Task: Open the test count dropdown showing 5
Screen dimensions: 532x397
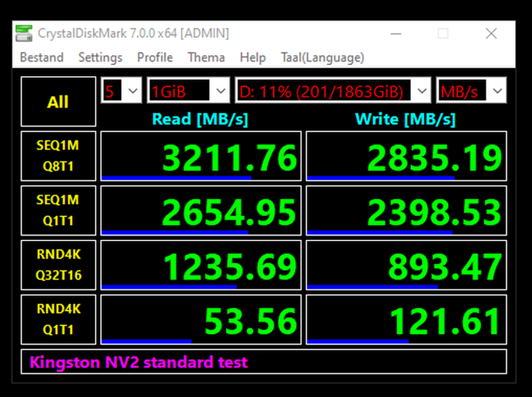Action: pos(121,90)
